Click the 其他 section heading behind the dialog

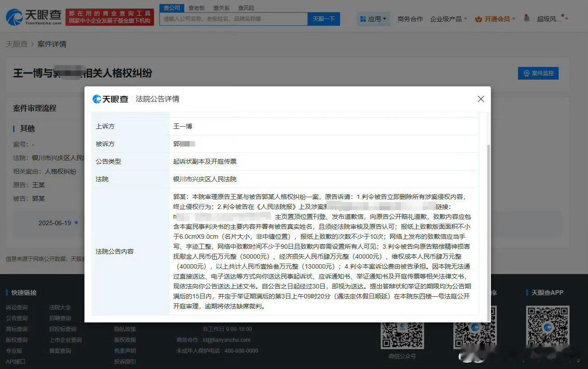point(28,129)
